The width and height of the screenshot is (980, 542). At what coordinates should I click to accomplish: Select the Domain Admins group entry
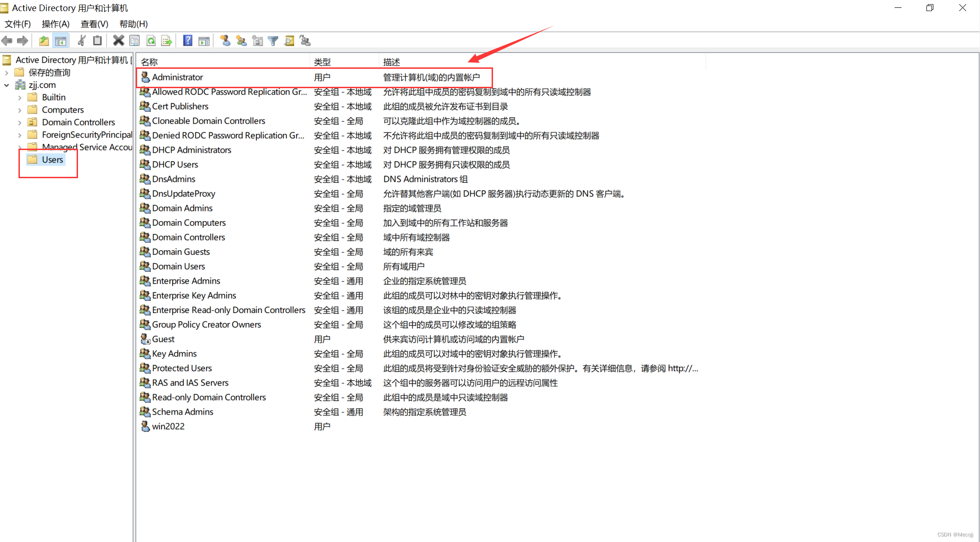[x=182, y=208]
